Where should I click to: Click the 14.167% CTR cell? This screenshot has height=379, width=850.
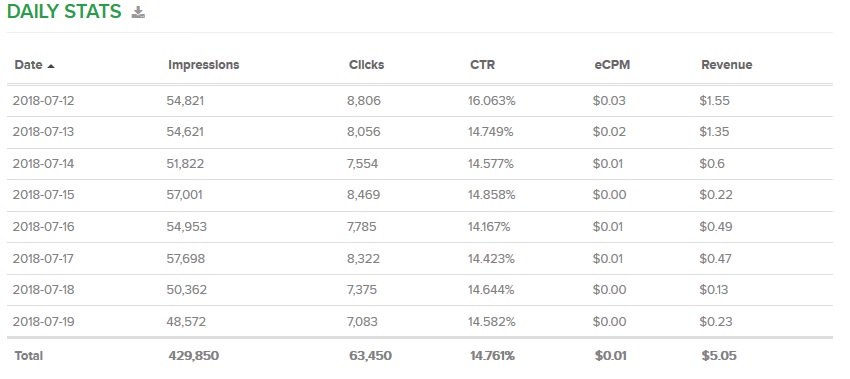490,227
